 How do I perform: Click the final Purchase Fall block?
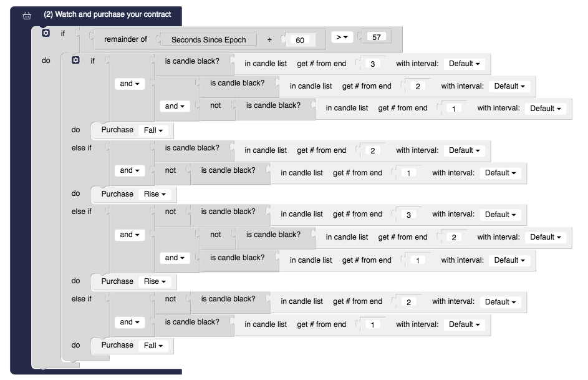[116, 345]
